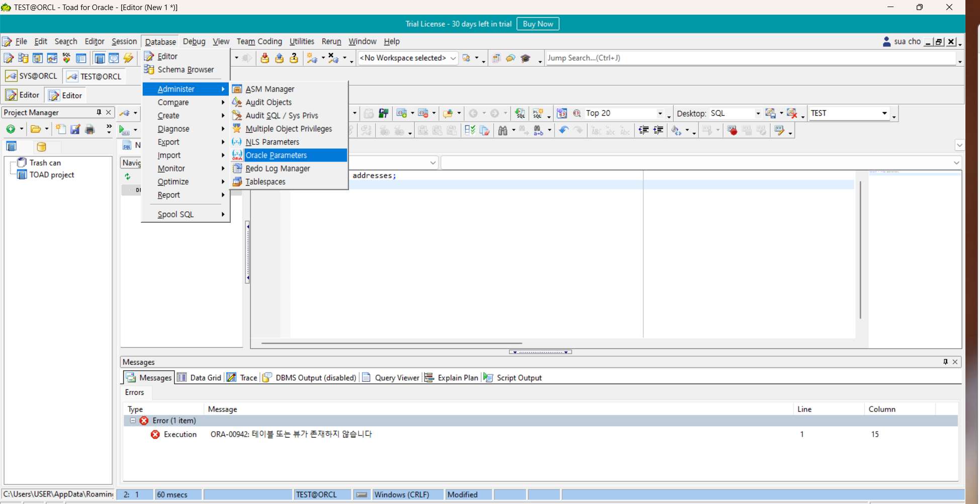Select Oracle Parameters in Administer submenu

(x=289, y=155)
